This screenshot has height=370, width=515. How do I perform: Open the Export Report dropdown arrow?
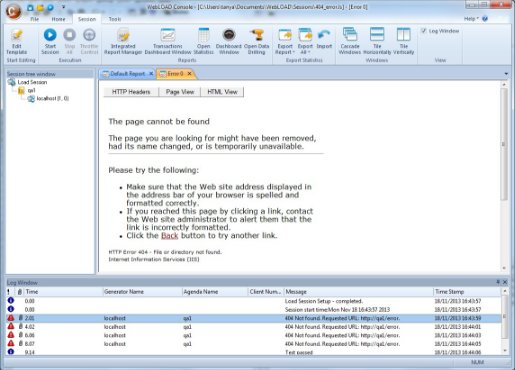tap(294, 52)
